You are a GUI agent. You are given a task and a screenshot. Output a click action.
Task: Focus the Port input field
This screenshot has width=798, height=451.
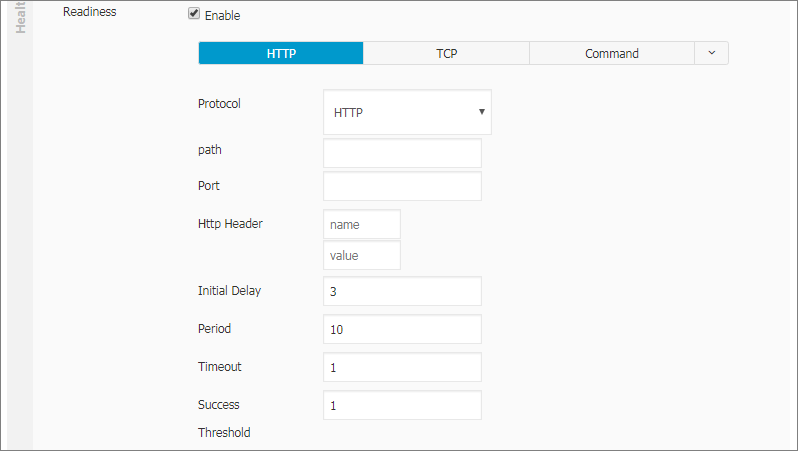pos(402,186)
